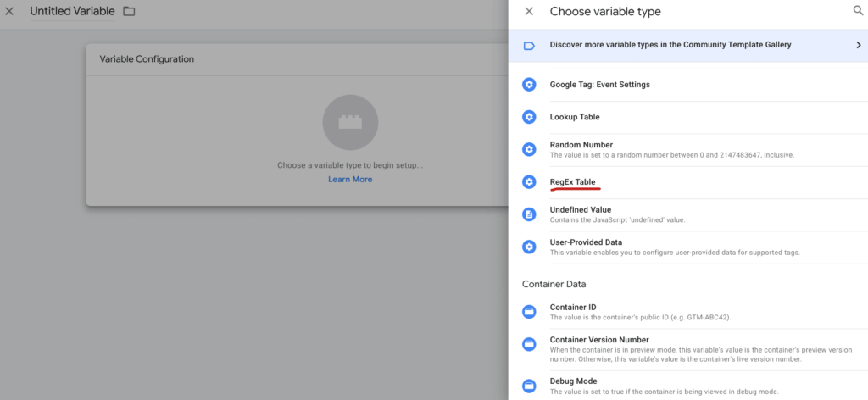Viewport: 868px width, 400px height.
Task: Click the User-Provided Data gear icon
Action: tap(529, 247)
